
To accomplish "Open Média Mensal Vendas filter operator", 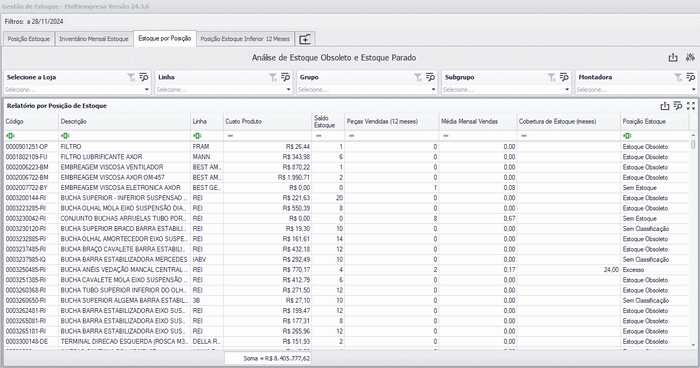I will click(x=446, y=136).
